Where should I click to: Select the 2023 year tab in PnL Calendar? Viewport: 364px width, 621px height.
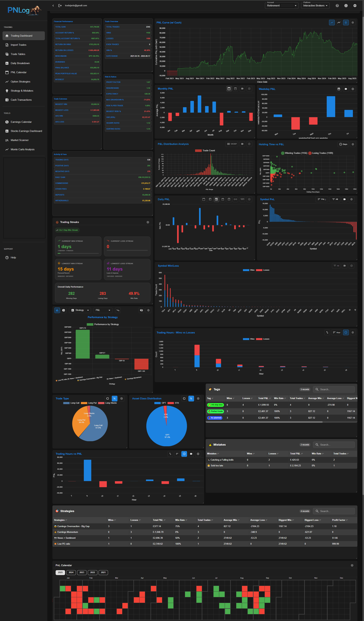(82, 572)
